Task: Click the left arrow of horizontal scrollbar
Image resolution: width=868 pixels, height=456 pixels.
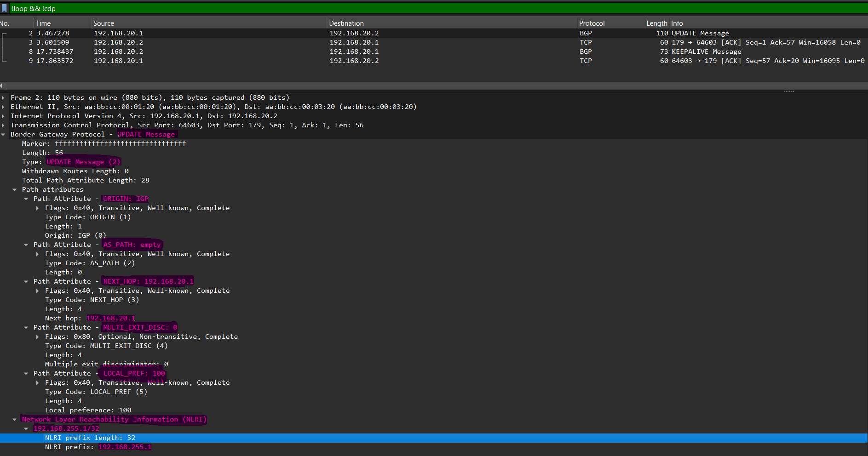Action: pos(2,85)
